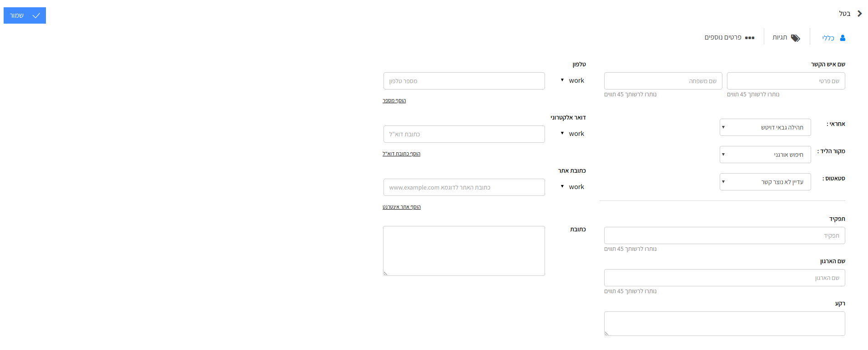This screenshot has width=868, height=350.
Task: Click the שם פרטי input field
Action: (786, 81)
